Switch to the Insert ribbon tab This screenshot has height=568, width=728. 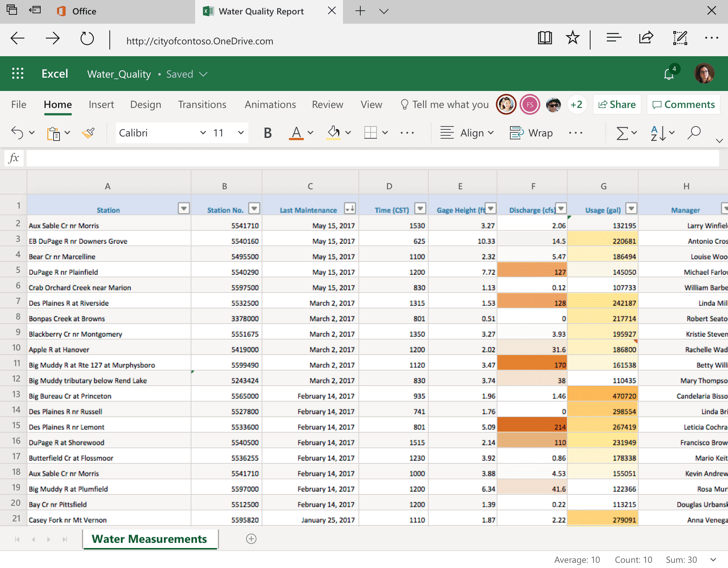101,105
